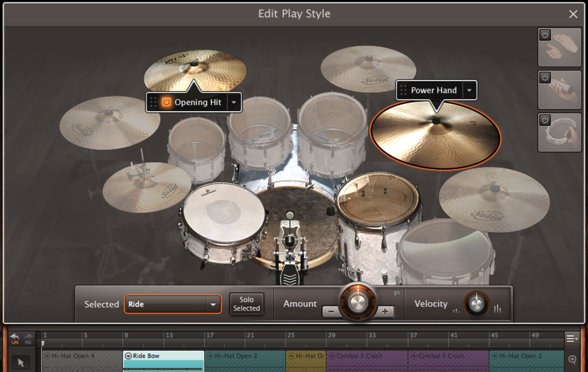This screenshot has width=588, height=372.
Task: Click the Velocity knob
Action: [x=476, y=304]
